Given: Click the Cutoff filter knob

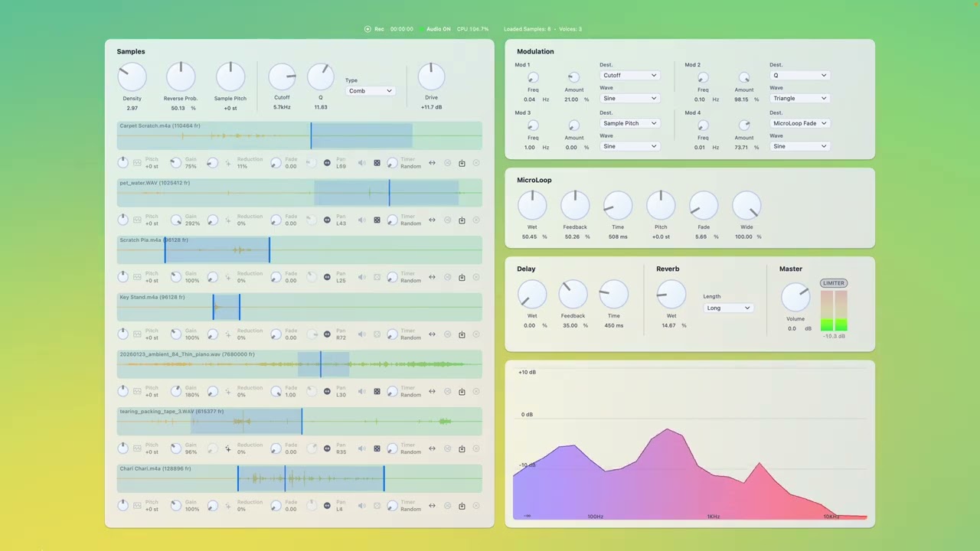Looking at the screenshot, I should coord(282,77).
